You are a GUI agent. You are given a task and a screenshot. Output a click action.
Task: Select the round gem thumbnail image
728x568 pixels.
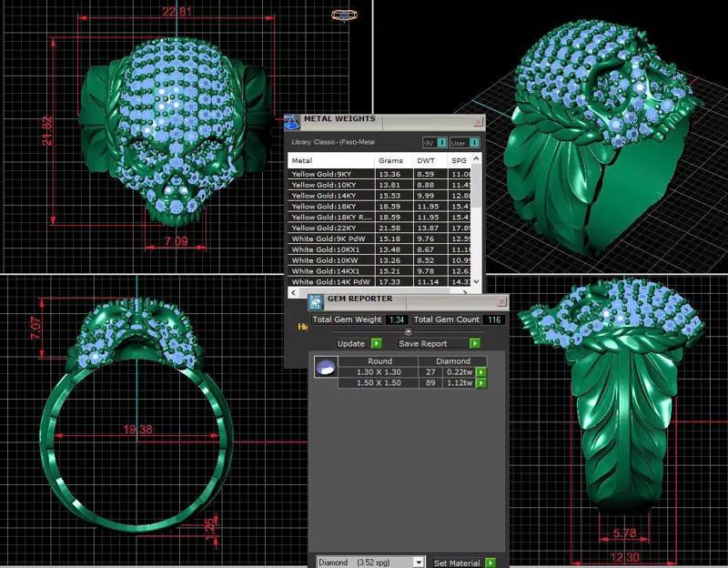(326, 366)
